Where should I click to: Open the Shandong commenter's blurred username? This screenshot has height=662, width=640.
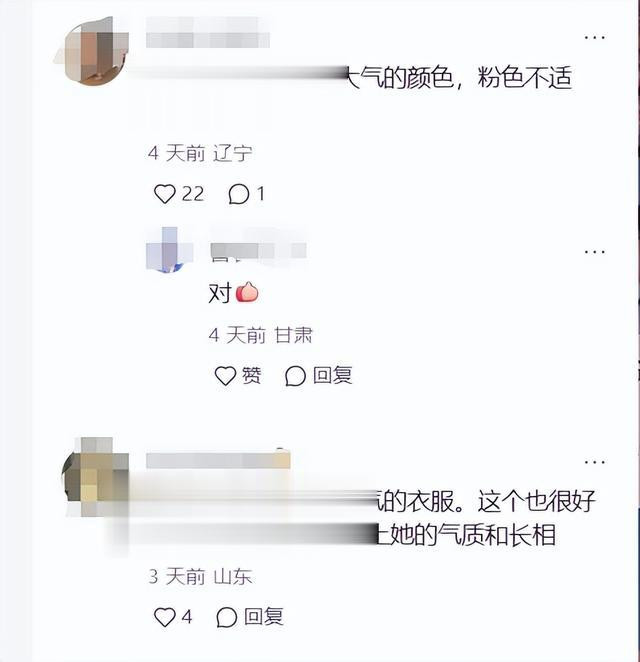pyautogui.click(x=218, y=460)
